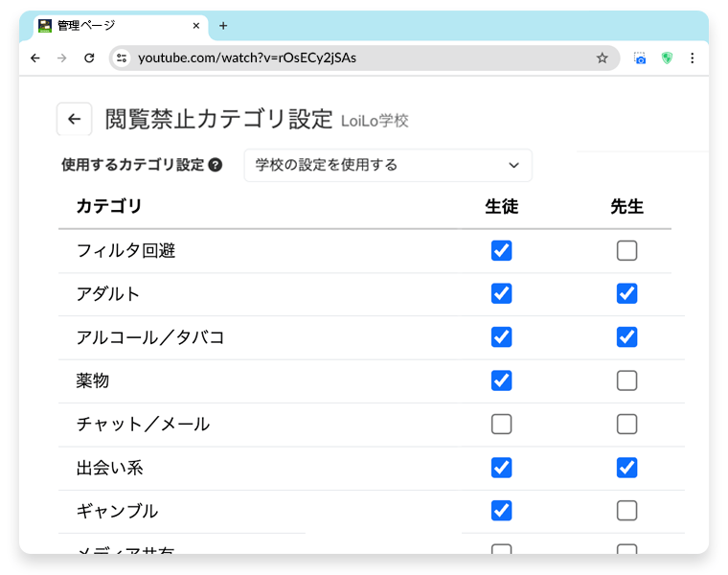
Task: Uncheck 先生 checkbox for アルコール／タバコ
Action: [626, 337]
